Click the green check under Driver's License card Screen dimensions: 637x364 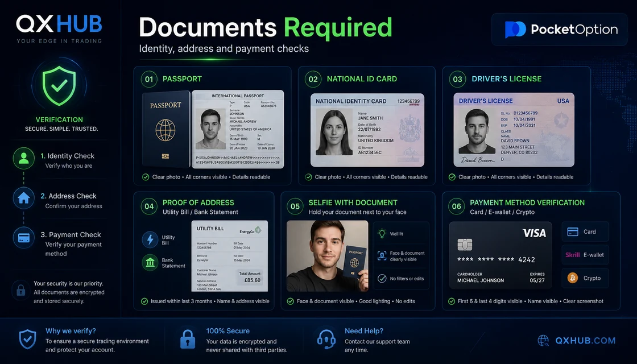(452, 177)
